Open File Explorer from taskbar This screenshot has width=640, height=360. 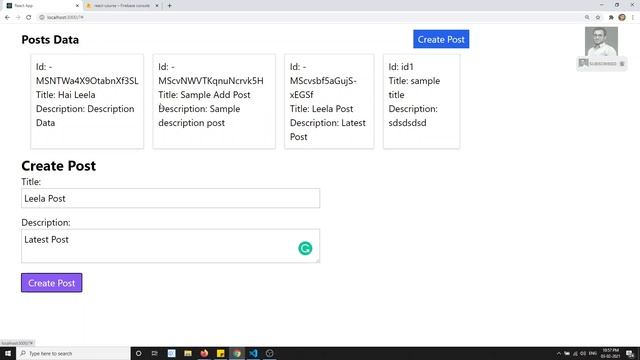coord(188,353)
